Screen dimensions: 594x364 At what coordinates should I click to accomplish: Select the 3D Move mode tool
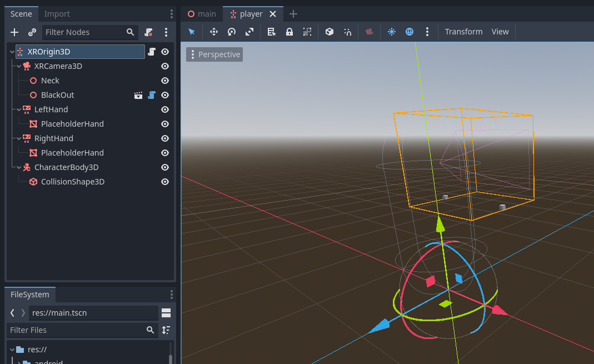click(213, 32)
